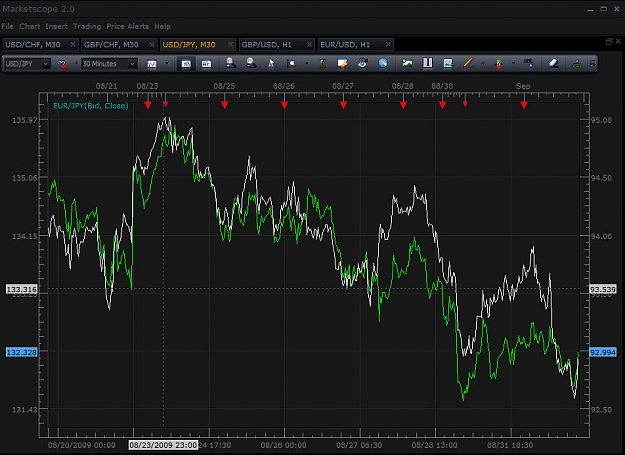625x455 pixels.
Task: Click the 93.539 right axis price label
Action: pos(603,289)
